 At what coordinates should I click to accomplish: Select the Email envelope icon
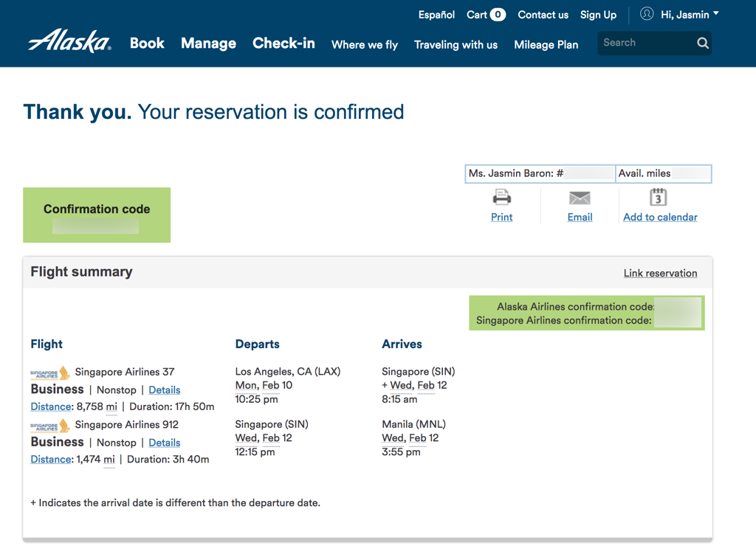(x=580, y=197)
